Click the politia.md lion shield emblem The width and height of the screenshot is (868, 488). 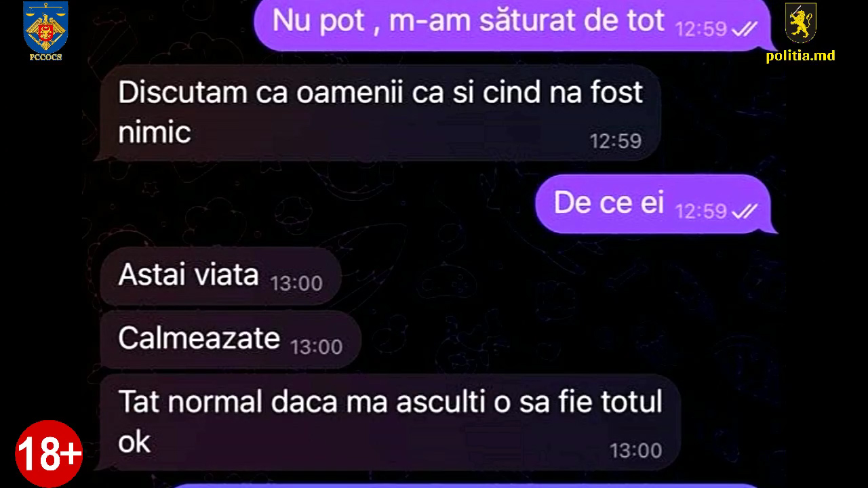click(800, 24)
